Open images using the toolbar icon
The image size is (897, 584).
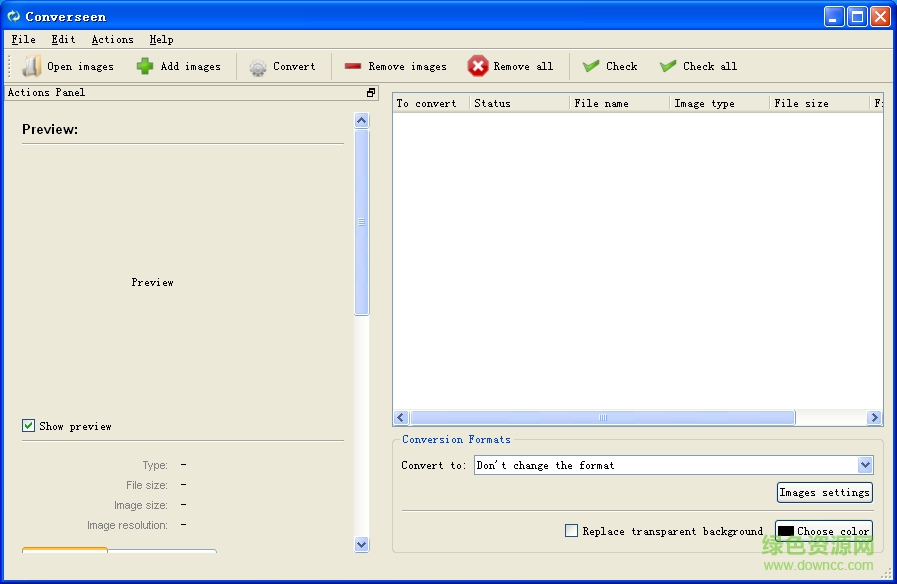67,66
